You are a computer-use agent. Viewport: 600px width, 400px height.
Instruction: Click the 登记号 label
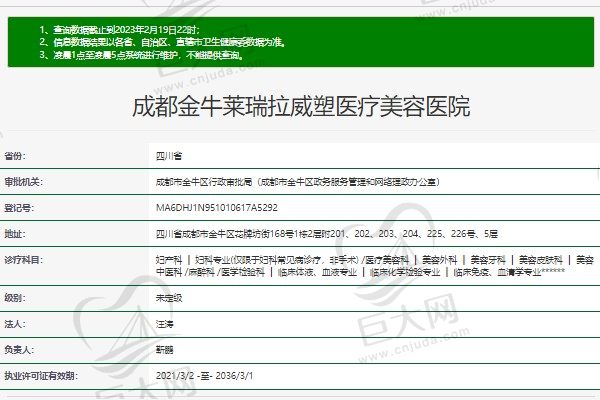[19, 208]
